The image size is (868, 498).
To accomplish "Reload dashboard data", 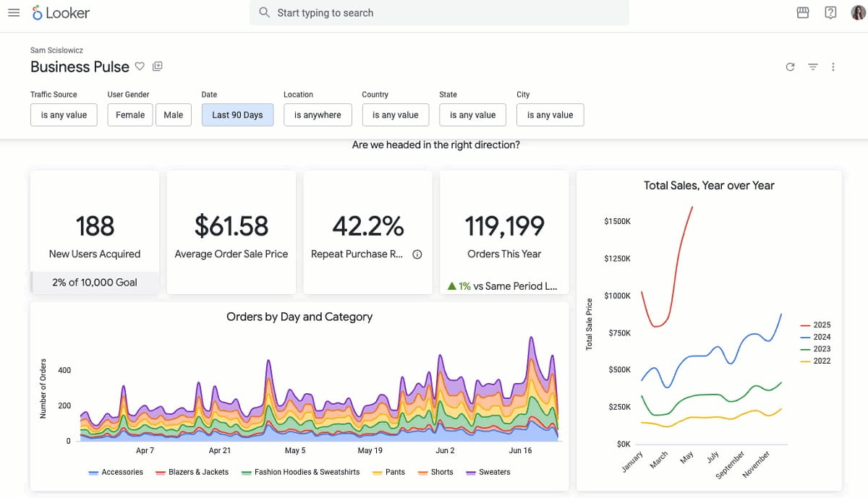I will 790,67.
